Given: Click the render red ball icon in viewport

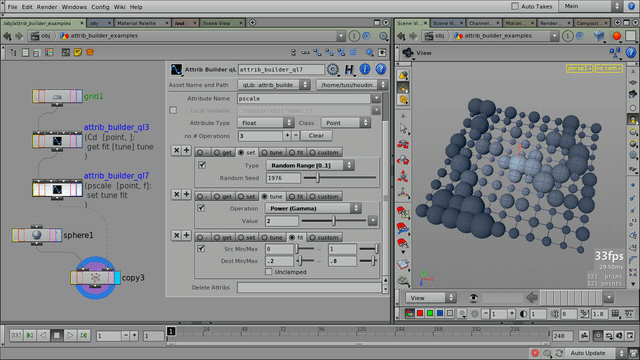Looking at the screenshot, I should click(x=616, y=36).
